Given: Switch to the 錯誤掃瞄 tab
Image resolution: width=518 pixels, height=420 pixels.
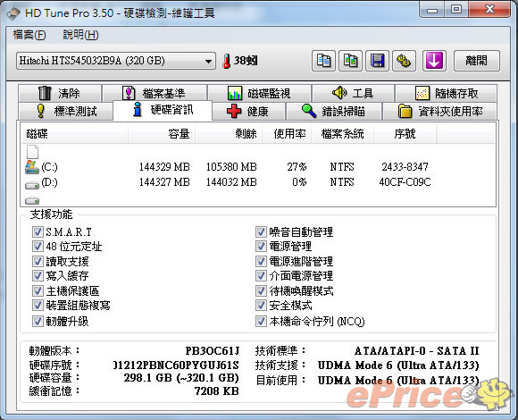Looking at the screenshot, I should coord(334,111).
